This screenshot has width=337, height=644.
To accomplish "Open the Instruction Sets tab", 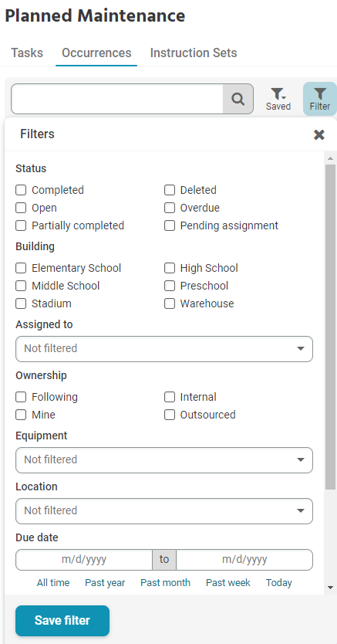I will coord(194,53).
